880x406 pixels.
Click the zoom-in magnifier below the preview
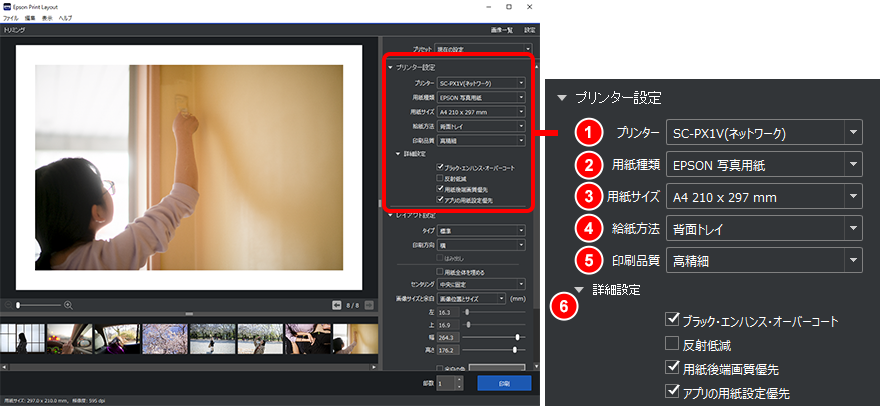[x=68, y=304]
